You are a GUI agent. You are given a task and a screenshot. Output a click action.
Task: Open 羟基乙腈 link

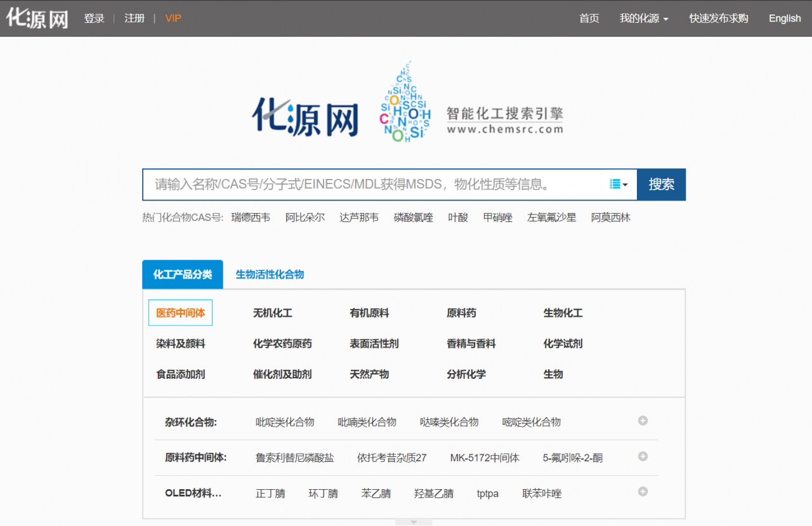(x=434, y=494)
